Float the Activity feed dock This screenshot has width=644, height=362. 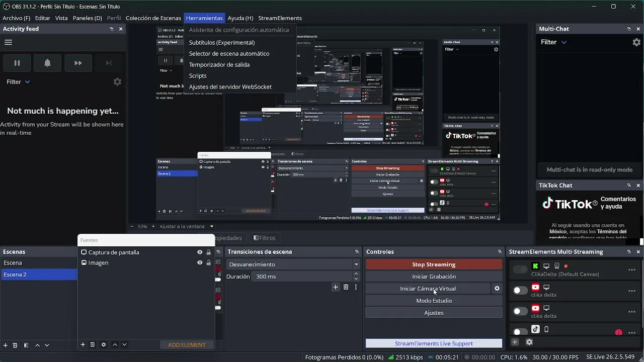coord(112,29)
